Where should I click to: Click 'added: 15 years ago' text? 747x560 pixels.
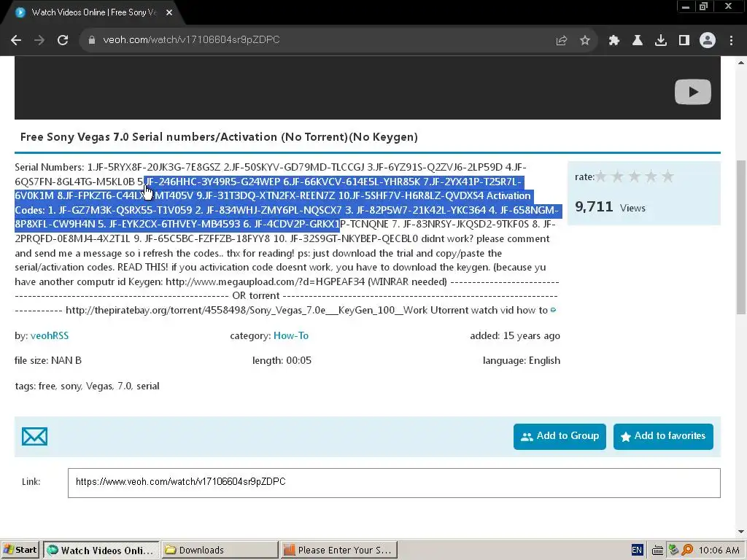(515, 335)
